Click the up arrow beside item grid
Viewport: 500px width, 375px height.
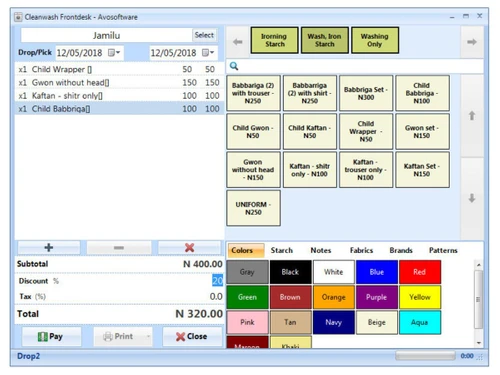[472, 116]
